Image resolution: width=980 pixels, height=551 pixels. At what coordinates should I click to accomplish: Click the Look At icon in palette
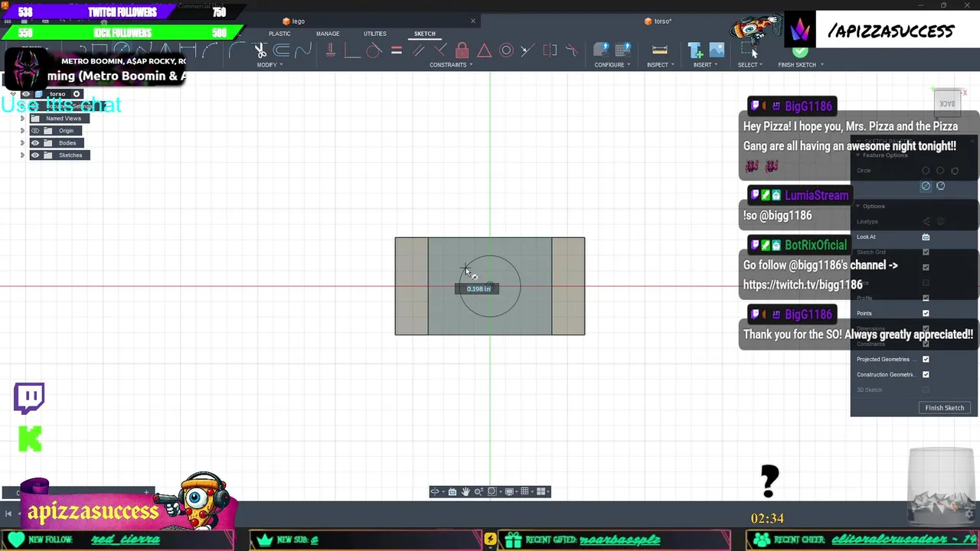click(x=926, y=237)
